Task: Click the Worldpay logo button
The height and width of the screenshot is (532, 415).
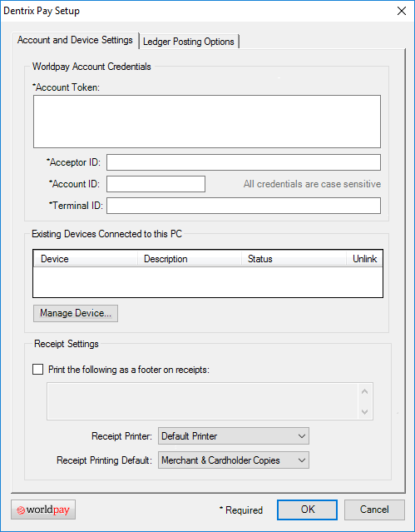Action: (43, 510)
